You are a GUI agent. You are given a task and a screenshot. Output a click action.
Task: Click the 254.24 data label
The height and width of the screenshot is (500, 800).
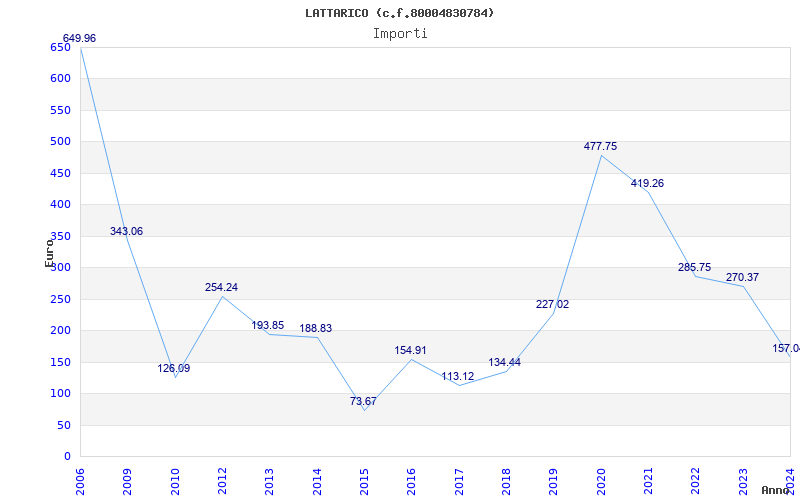tap(221, 287)
